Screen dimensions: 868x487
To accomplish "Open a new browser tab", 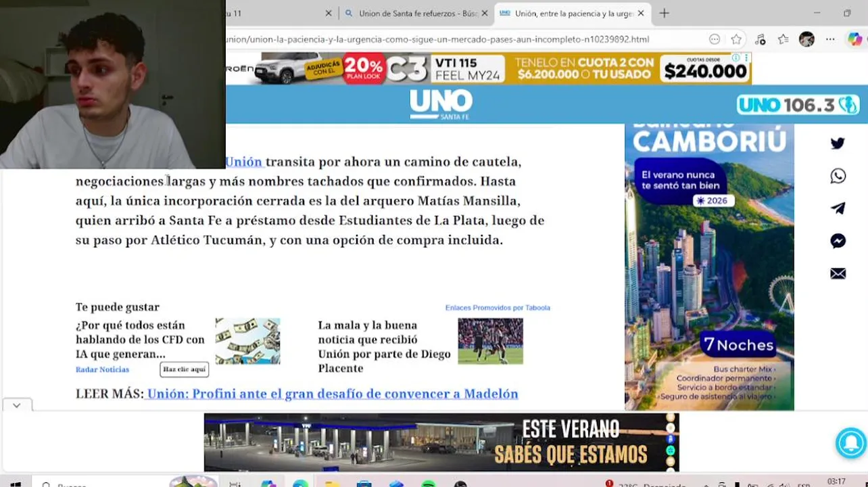I will coord(664,13).
